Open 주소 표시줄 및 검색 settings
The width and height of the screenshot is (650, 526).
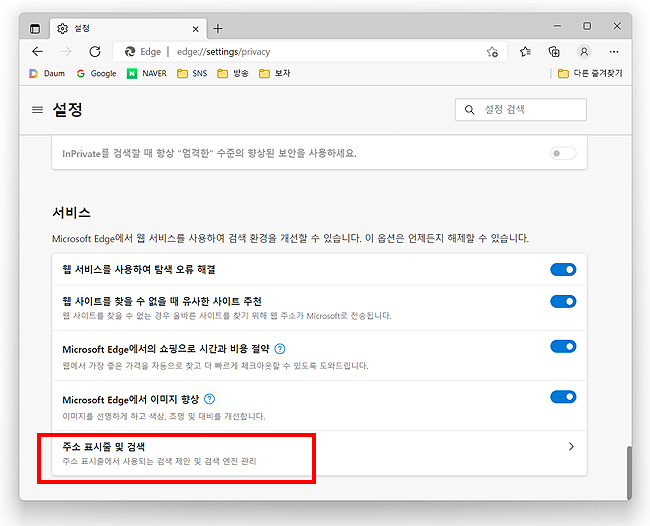click(319, 453)
